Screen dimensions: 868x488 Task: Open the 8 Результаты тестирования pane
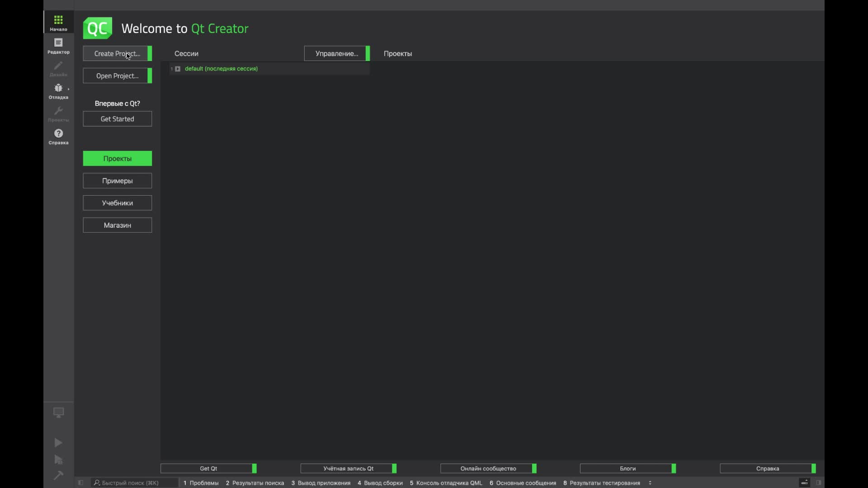point(602,483)
